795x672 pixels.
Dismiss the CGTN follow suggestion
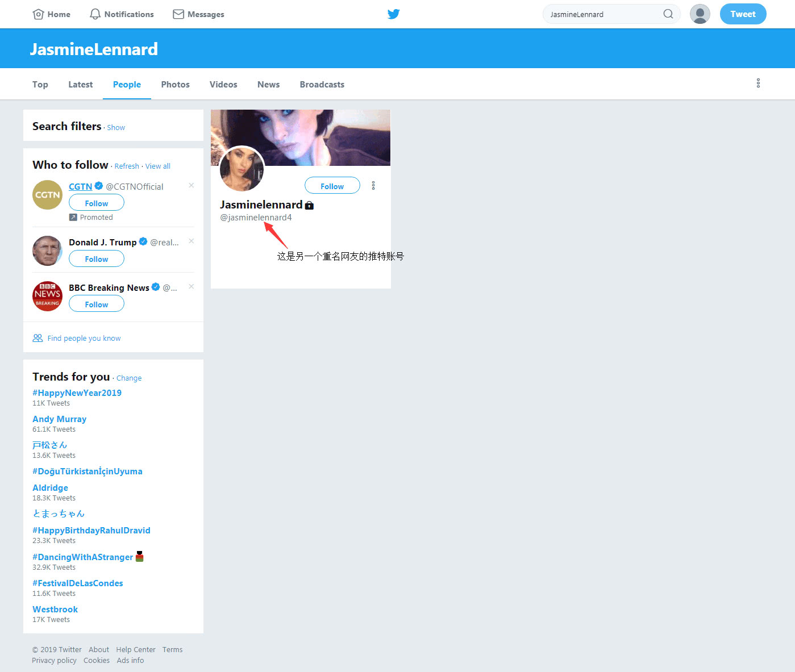tap(192, 185)
